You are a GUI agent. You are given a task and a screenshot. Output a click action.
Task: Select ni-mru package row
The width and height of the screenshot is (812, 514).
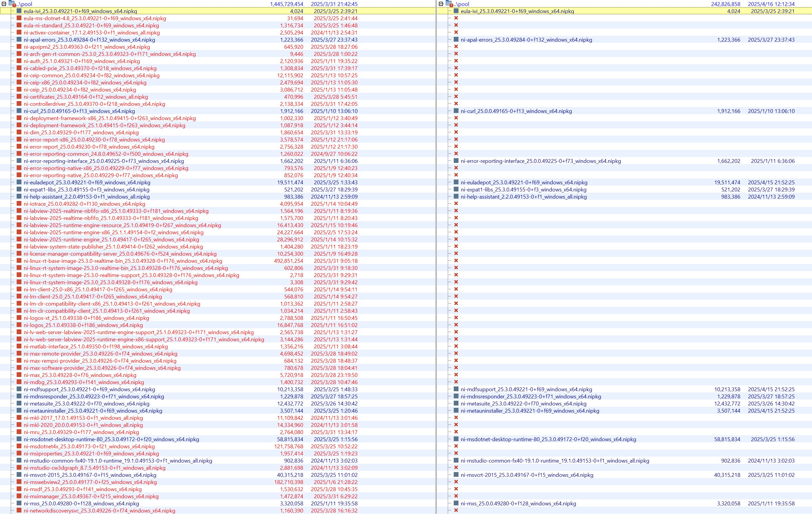(81, 432)
